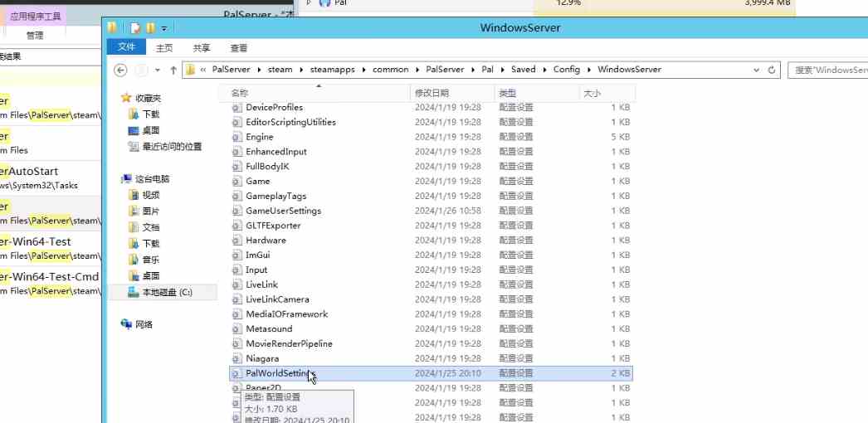Select the DeviceProfiles file icon
This screenshot has height=423, width=868.
click(x=237, y=107)
